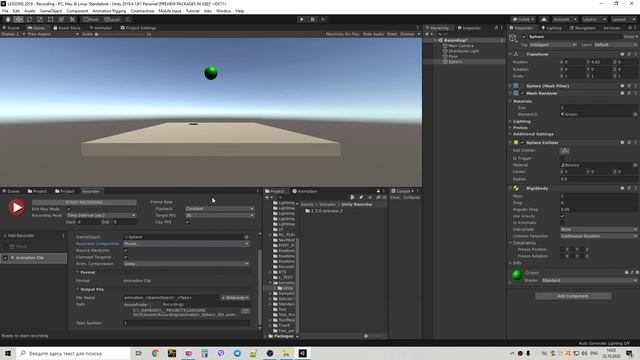Open the Tag Untagged dropdown
Image resolution: width=640 pixels, height=360 pixels.
click(x=553, y=44)
